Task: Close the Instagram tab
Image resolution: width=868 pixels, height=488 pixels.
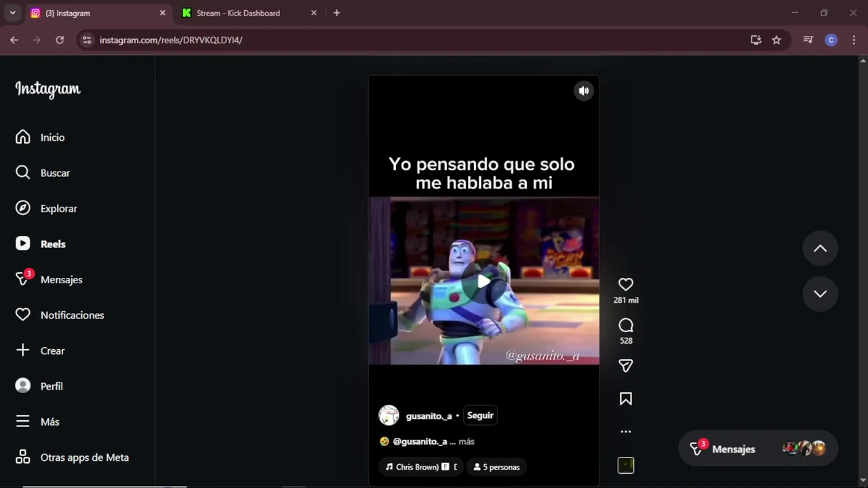Action: [x=162, y=13]
